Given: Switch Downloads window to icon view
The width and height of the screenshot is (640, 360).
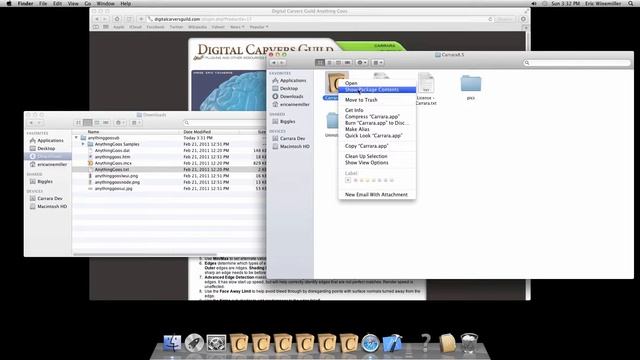Looking at the screenshot, I should (78, 122).
